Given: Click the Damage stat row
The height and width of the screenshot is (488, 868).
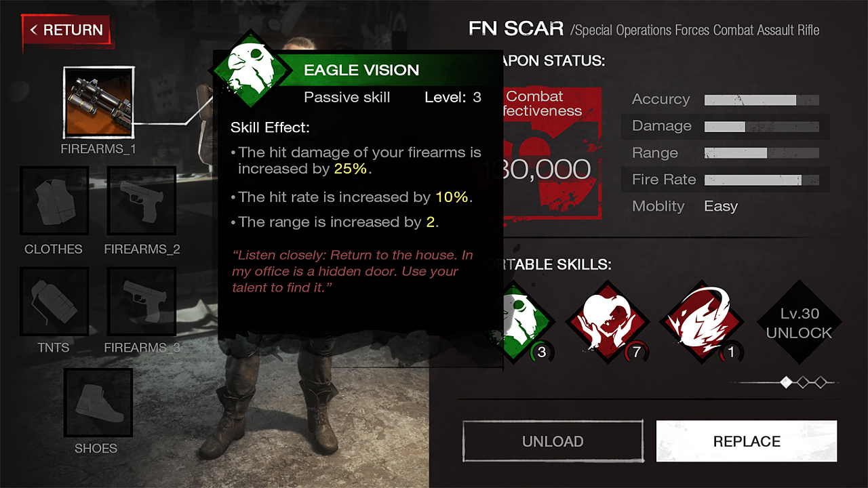Looking at the screenshot, I should tap(725, 126).
